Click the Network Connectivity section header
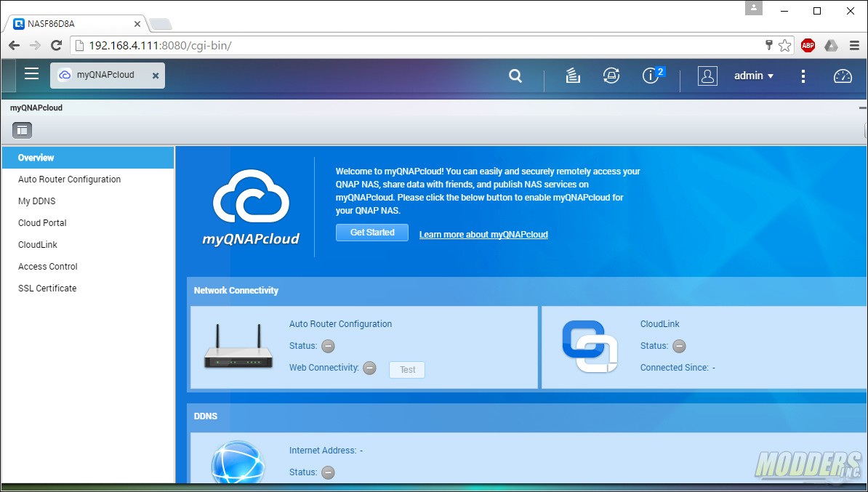Viewport: 868px width, 492px height. (x=236, y=291)
